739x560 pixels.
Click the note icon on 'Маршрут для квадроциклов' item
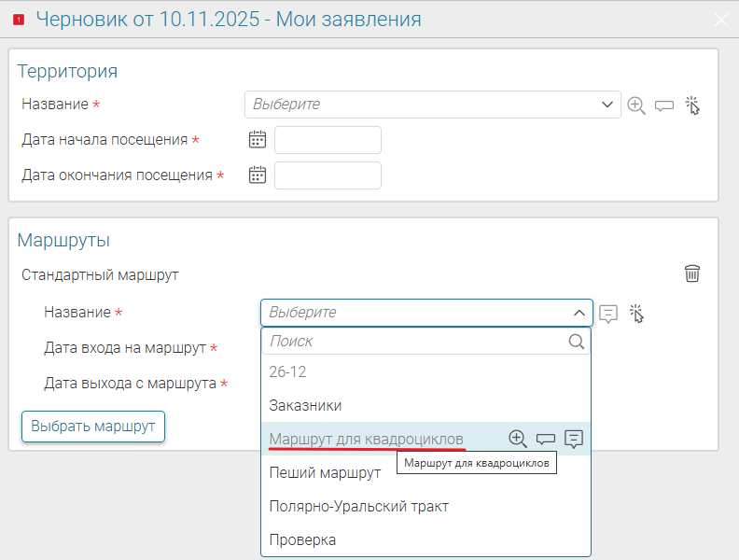click(574, 439)
